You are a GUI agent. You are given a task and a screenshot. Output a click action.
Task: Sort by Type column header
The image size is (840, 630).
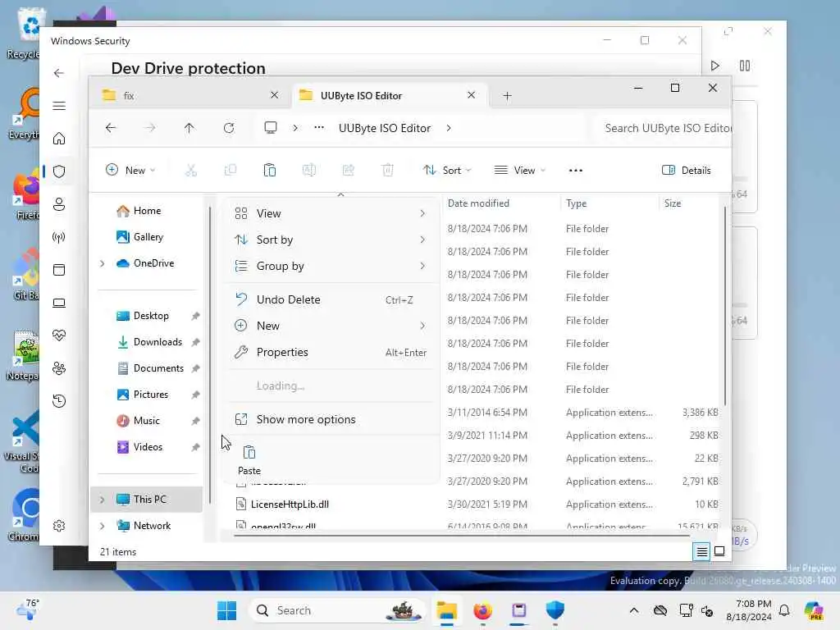click(x=576, y=203)
